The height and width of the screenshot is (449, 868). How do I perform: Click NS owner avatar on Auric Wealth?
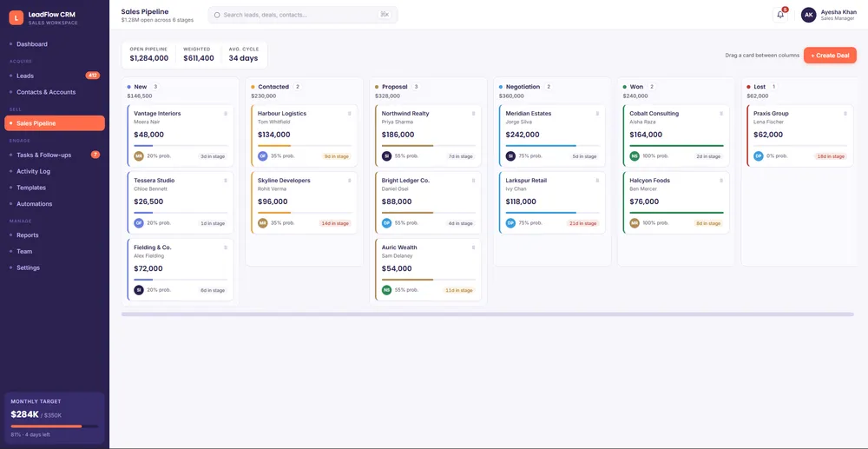[x=387, y=290]
